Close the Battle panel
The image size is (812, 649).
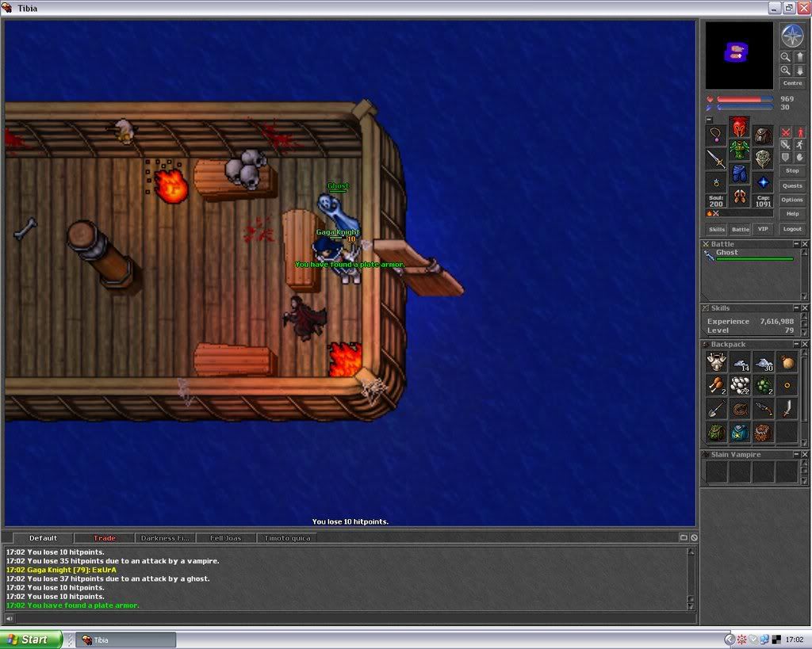point(804,244)
